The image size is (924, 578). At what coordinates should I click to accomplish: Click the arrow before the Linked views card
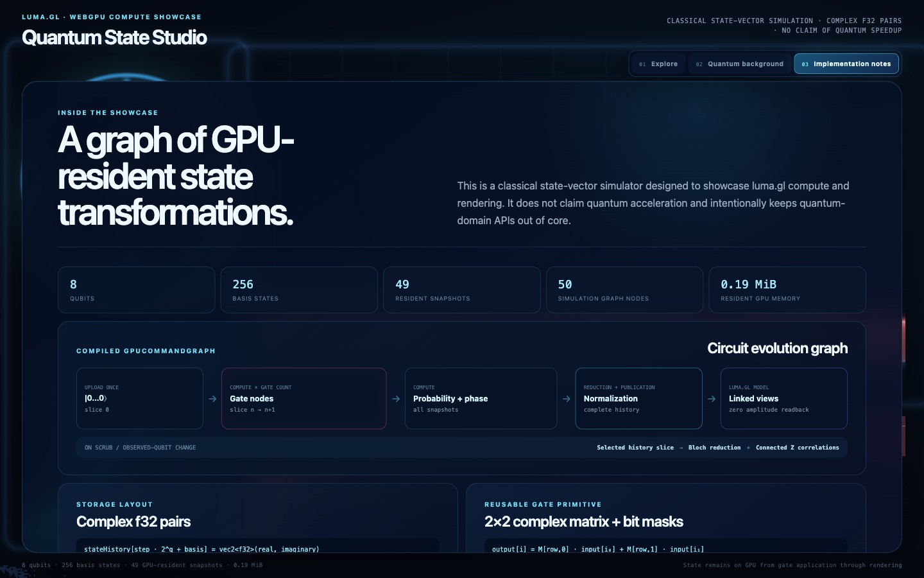pos(712,399)
